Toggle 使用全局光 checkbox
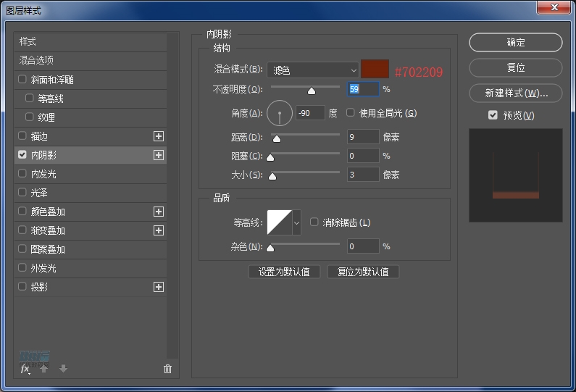This screenshot has height=392, width=576. coord(351,112)
